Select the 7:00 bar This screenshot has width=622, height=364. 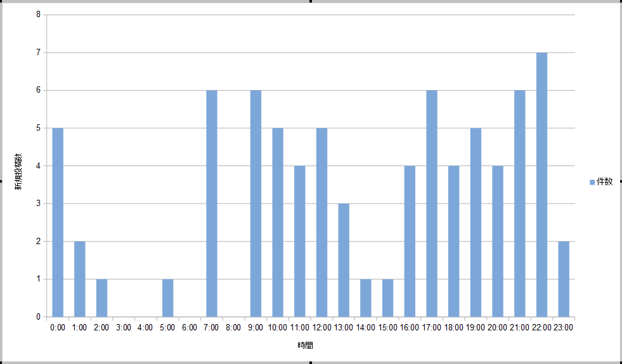click(x=212, y=203)
